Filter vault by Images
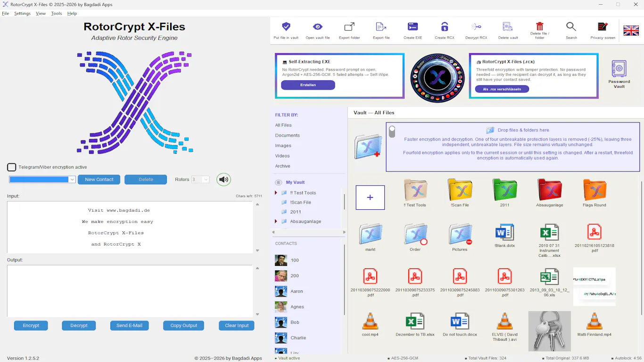Screen dimensions: 644x362 (283, 146)
